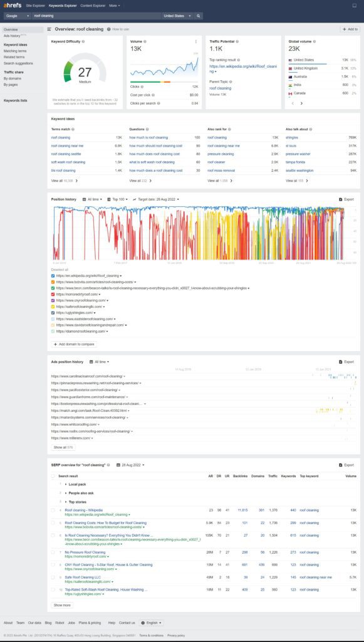Click the Add to button

tap(350, 29)
